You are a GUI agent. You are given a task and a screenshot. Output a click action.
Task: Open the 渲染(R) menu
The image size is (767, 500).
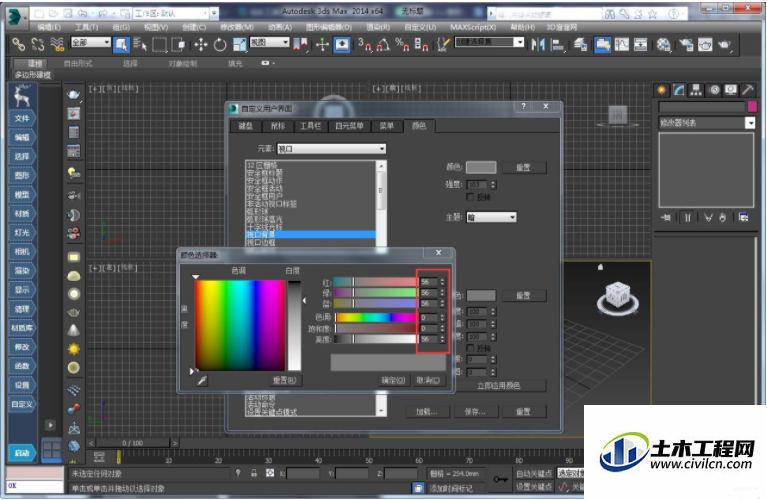tap(378, 27)
